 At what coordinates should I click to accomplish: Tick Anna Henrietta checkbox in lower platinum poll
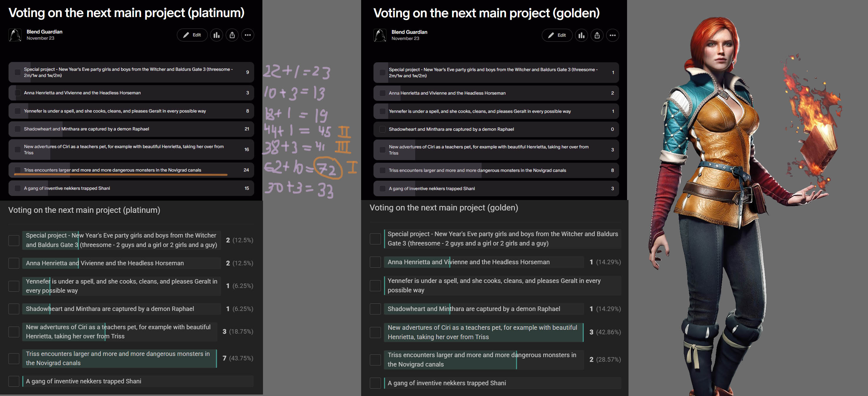tap(14, 263)
